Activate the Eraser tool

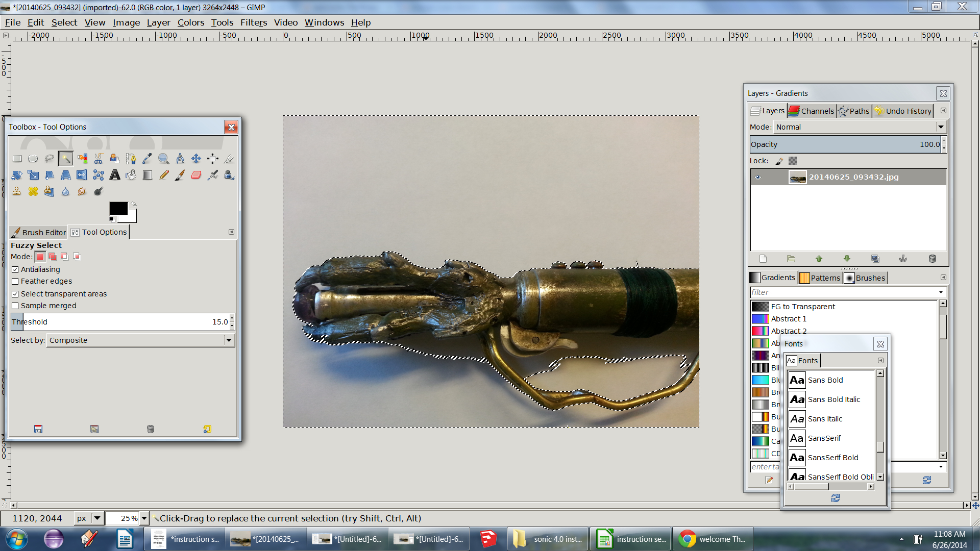pos(197,175)
